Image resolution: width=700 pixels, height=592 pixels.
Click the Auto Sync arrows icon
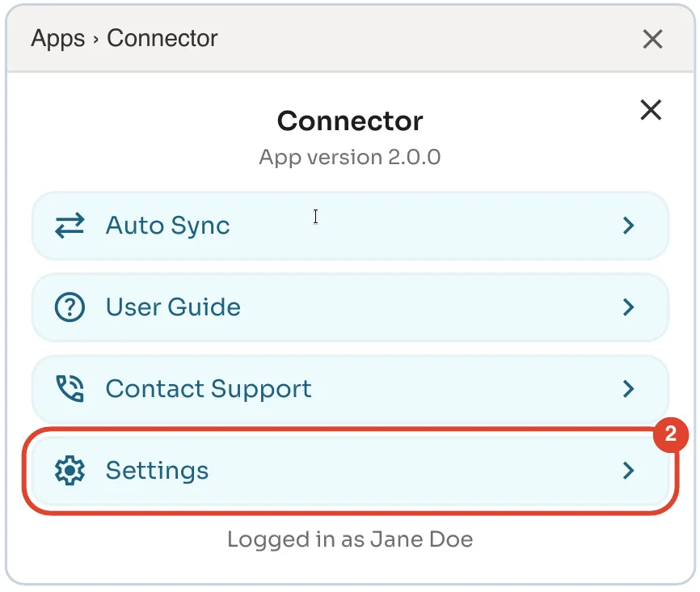click(70, 225)
